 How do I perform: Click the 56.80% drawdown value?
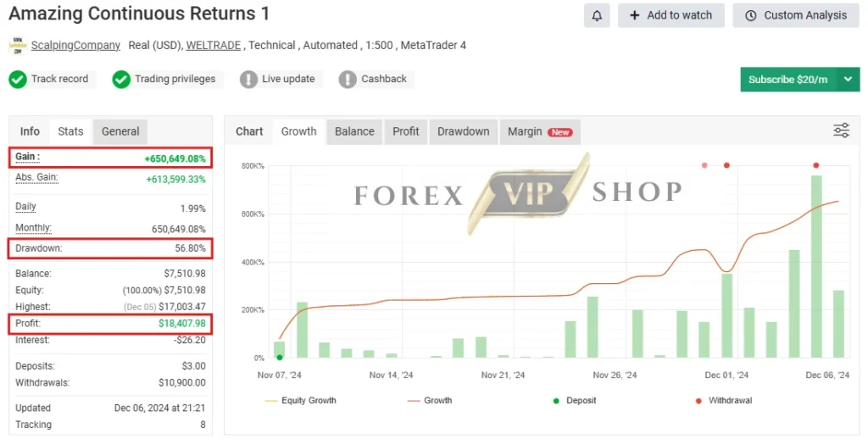[x=191, y=248]
